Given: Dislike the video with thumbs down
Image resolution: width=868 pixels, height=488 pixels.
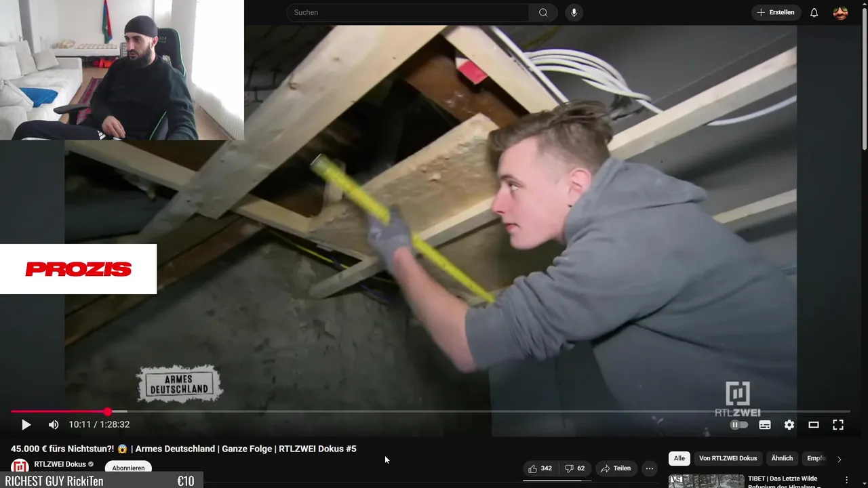Looking at the screenshot, I should [575, 468].
